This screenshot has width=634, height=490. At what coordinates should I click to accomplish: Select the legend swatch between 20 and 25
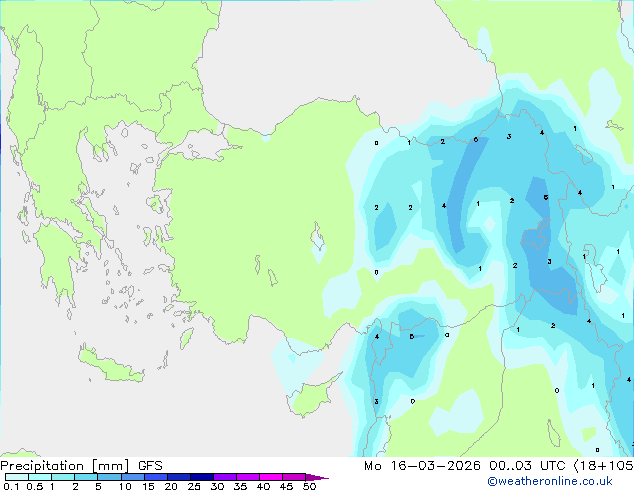click(x=178, y=477)
